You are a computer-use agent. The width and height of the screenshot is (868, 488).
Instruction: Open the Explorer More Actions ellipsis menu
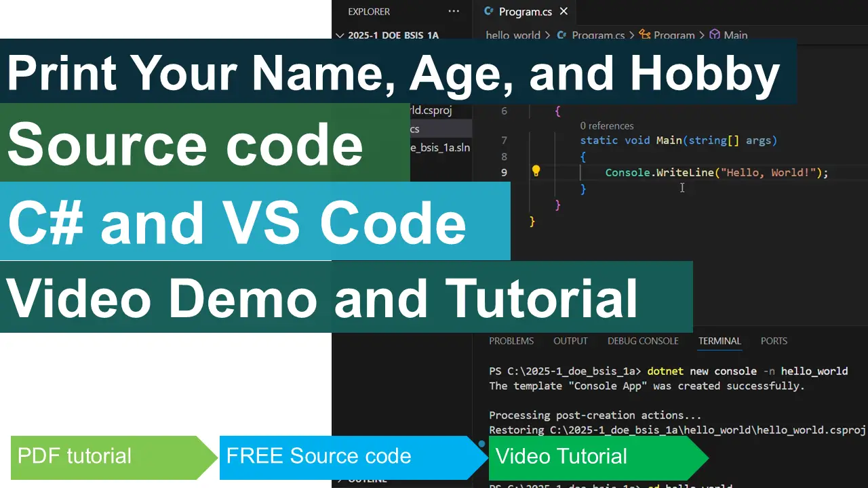point(454,12)
